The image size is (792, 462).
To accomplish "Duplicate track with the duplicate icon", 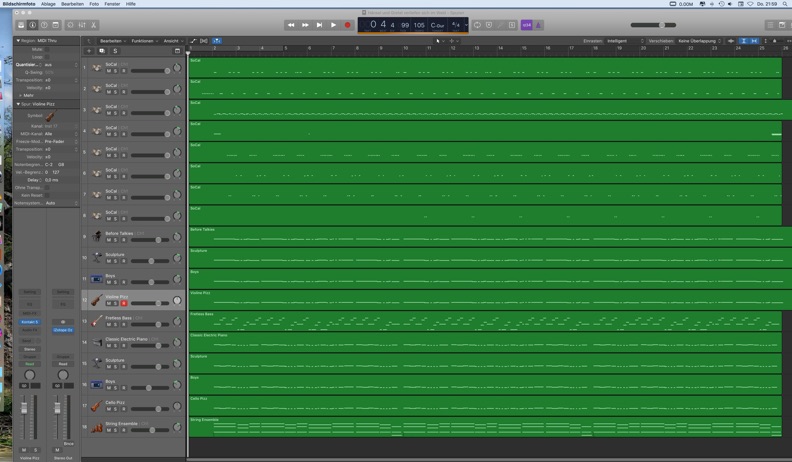I will (102, 51).
